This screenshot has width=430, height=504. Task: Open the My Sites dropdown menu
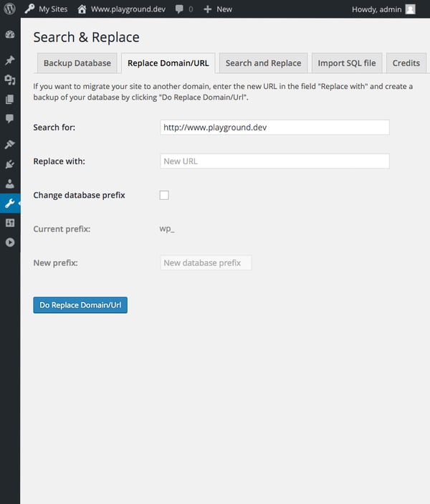click(x=47, y=9)
